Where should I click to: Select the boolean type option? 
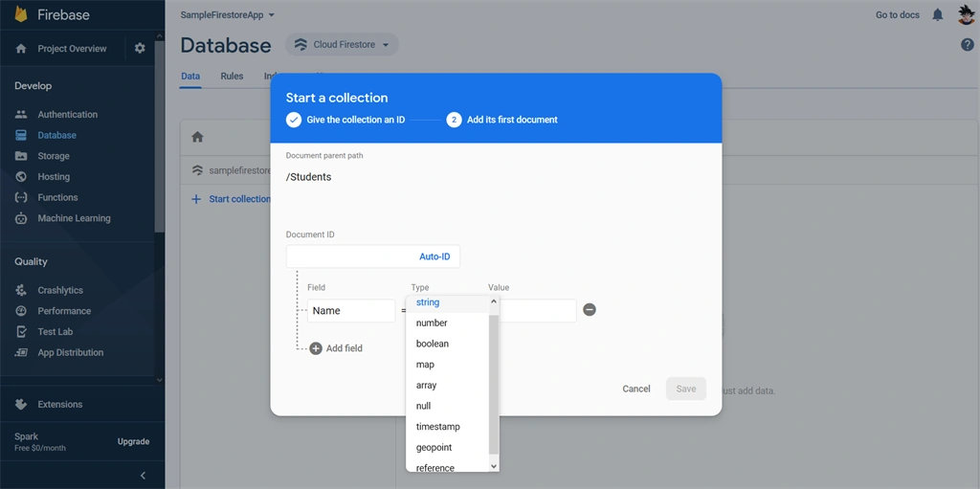click(x=448, y=344)
